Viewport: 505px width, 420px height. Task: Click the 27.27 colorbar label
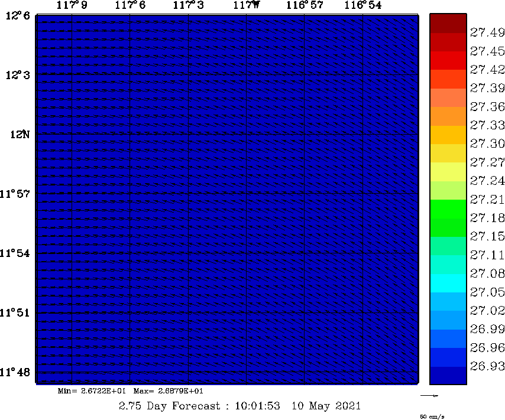[x=487, y=162]
